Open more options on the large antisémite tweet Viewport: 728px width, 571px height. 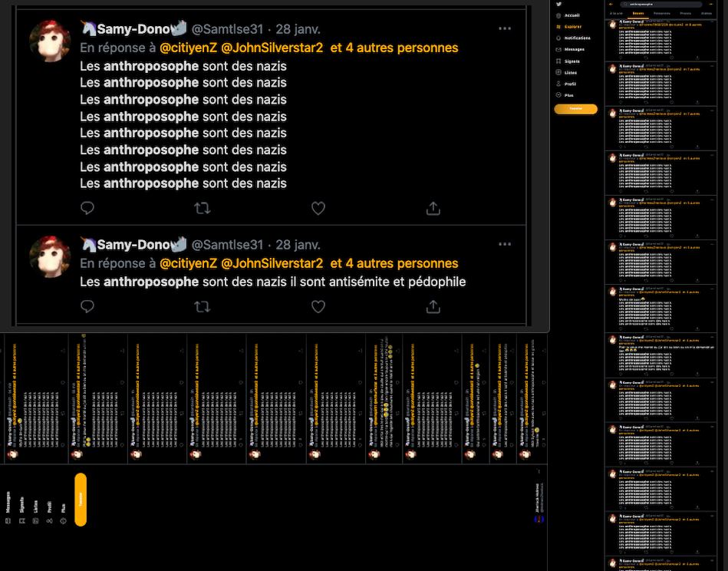click(x=504, y=245)
